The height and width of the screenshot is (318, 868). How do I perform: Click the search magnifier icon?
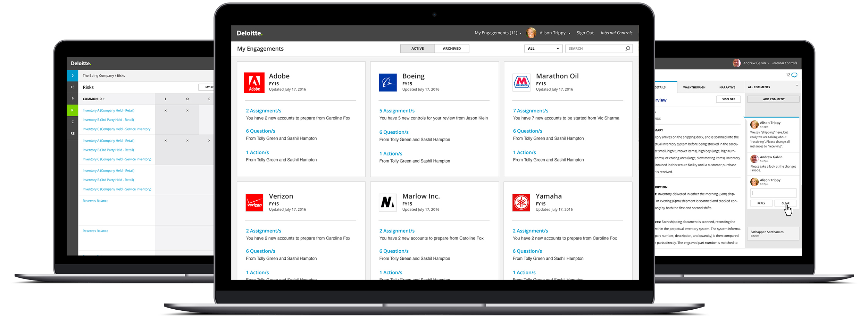[x=628, y=49]
